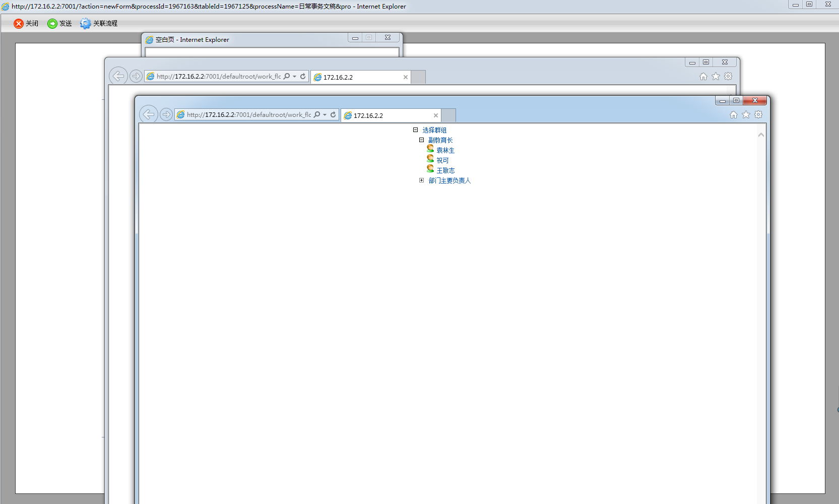Open the 关联流程 (related process) toolbar item
Viewport: 839px width, 504px height.
[x=99, y=24]
